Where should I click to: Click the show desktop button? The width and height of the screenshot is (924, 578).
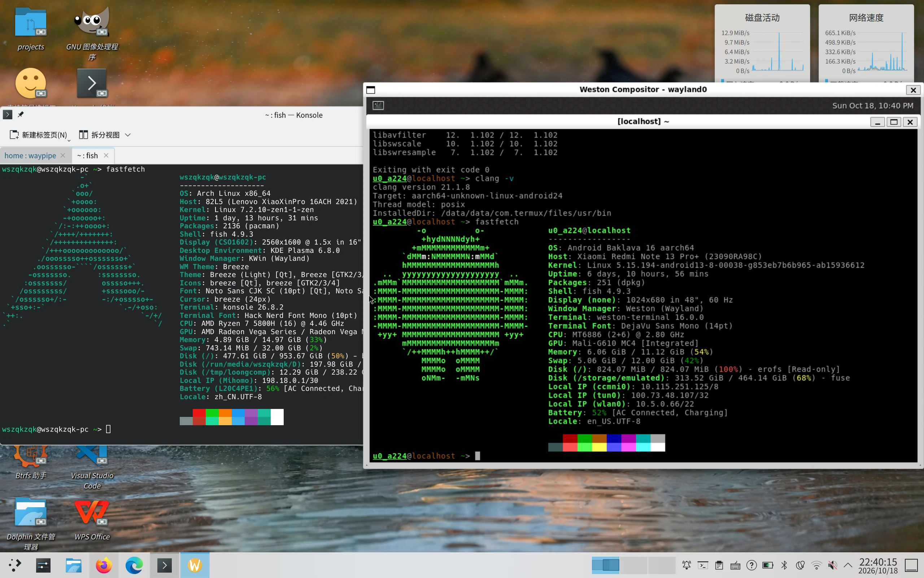pos(911,565)
